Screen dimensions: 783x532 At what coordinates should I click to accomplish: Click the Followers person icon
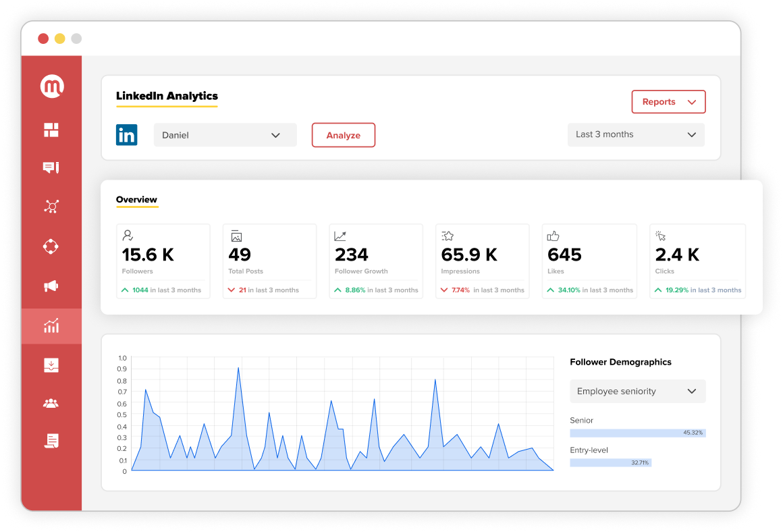[128, 235]
